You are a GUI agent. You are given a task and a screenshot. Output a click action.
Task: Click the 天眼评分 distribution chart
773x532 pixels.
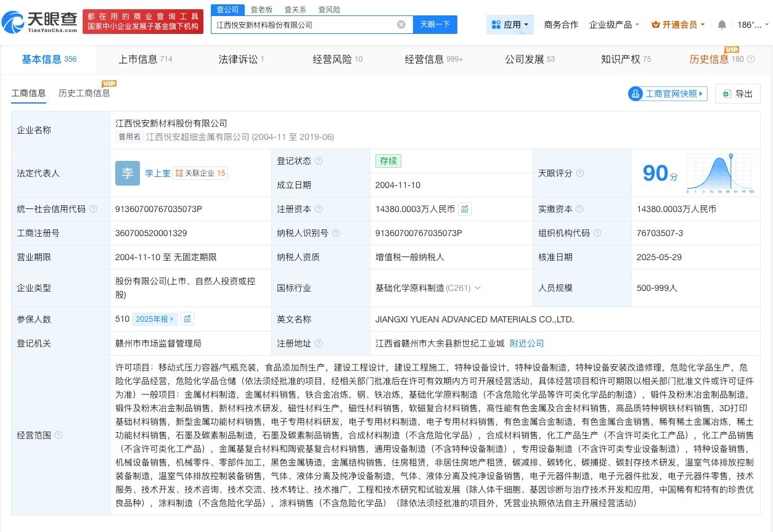coord(720,173)
